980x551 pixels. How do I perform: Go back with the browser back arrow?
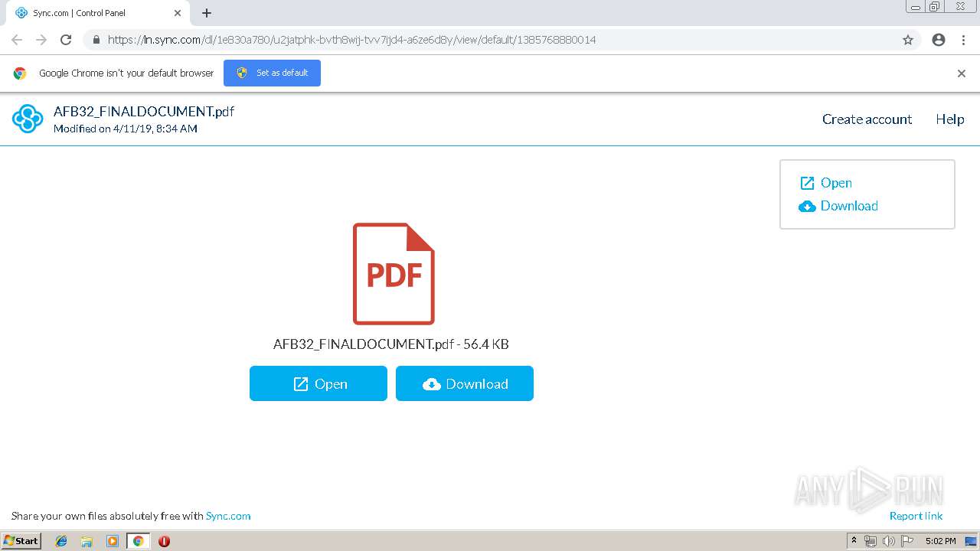click(17, 40)
